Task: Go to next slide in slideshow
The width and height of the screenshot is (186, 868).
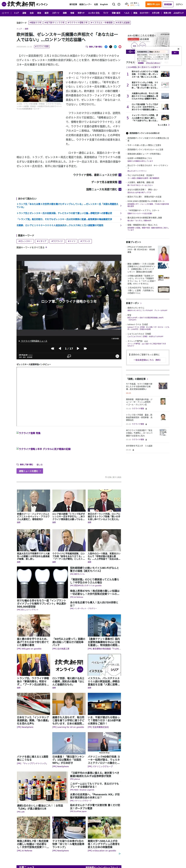Action: pyautogui.click(x=78, y=348)
